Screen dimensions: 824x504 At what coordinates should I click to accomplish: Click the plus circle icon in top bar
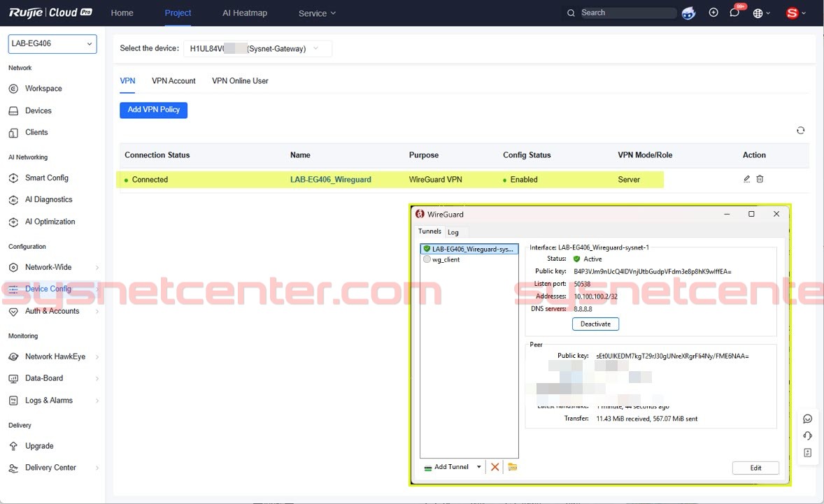[x=713, y=13]
